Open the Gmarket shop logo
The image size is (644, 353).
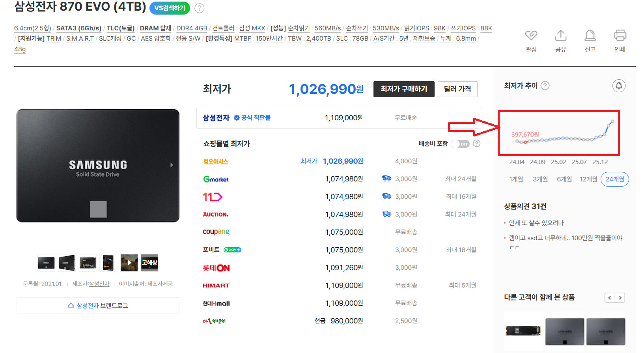(216, 179)
